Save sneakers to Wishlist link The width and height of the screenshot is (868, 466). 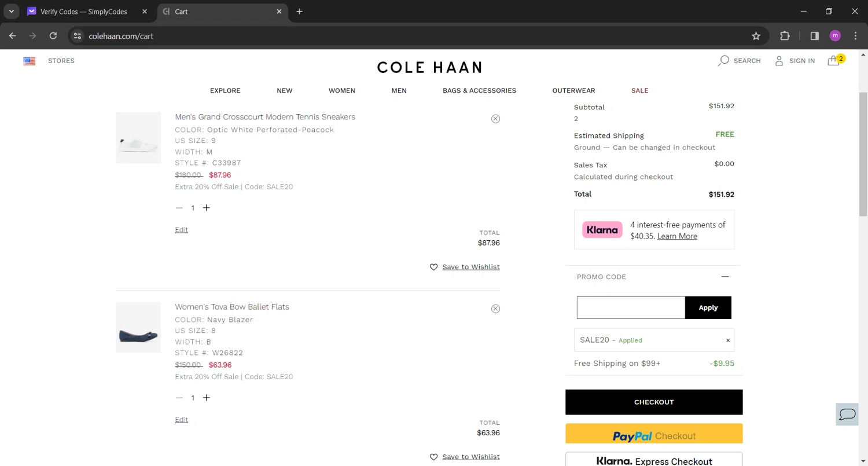click(471, 267)
